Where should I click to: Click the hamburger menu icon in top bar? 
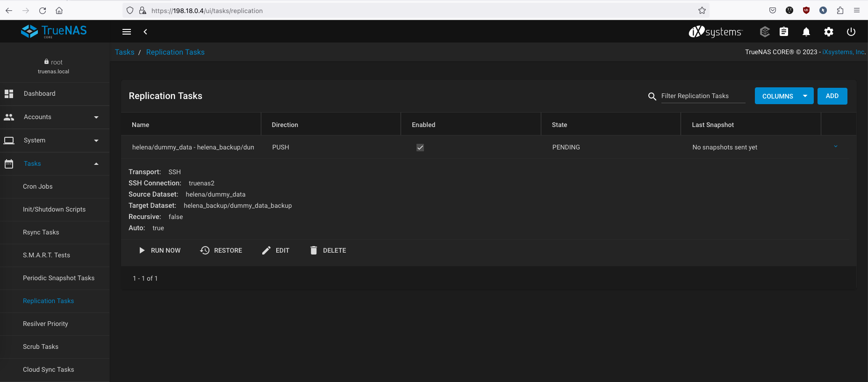(x=127, y=32)
